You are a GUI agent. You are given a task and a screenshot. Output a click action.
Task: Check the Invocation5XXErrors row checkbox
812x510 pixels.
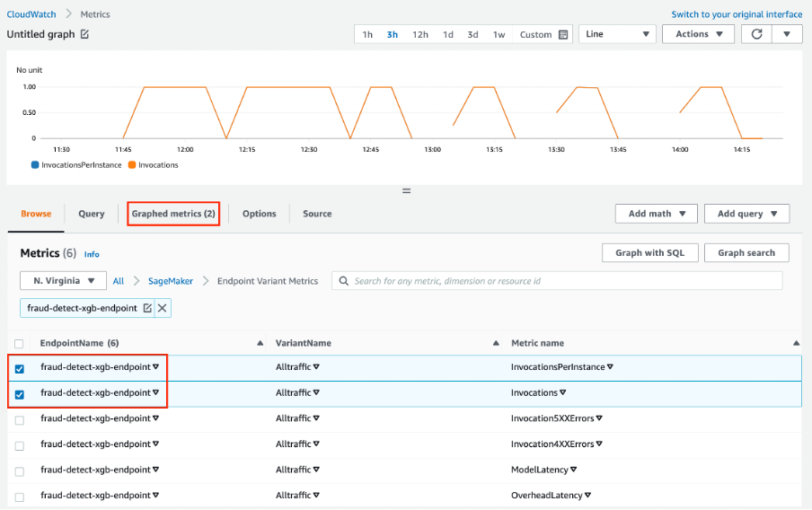(x=20, y=420)
